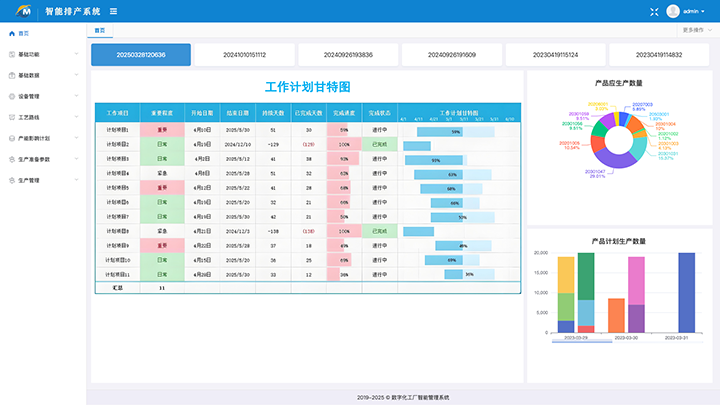
Task: Click the 生产管理 sidebar icon
Action: click(11, 180)
